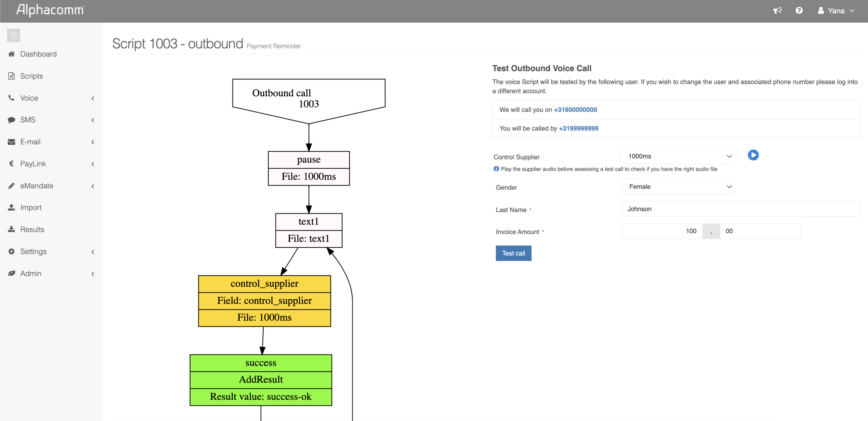The image size is (868, 421).
Task: Open the Yana user menu
Action: coord(836,11)
